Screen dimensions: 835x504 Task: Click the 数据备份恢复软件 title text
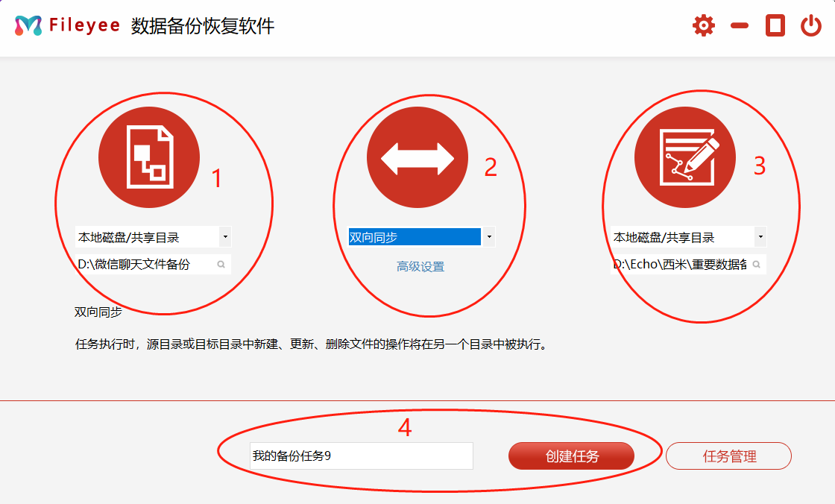tap(203, 26)
